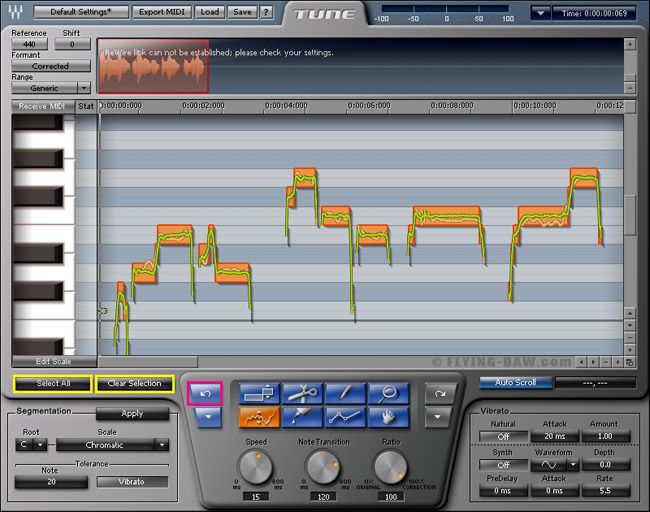Select the hand Navigate tool
650x512 pixels.
tap(388, 417)
